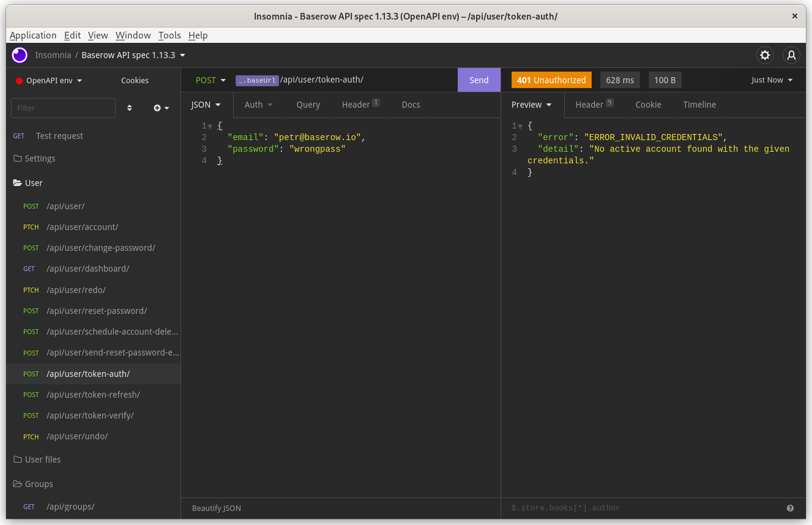Viewport: 812px width, 525px height.
Task: Click Beautify JSON
Action: coord(217,508)
